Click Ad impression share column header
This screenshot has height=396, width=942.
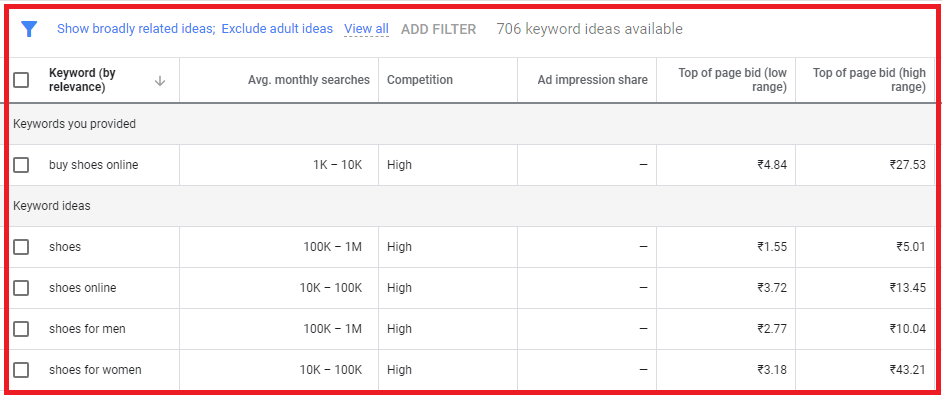592,80
